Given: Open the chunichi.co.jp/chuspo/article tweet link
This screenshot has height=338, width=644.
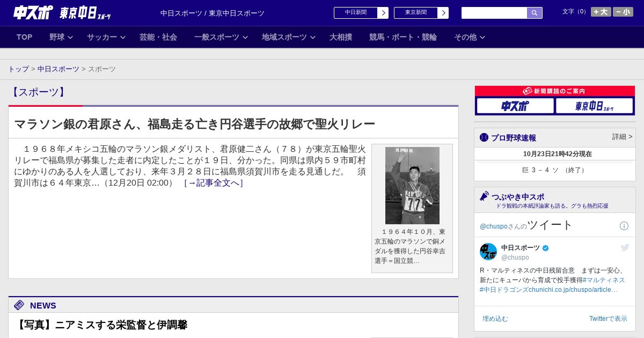Looking at the screenshot, I should click(573, 290).
